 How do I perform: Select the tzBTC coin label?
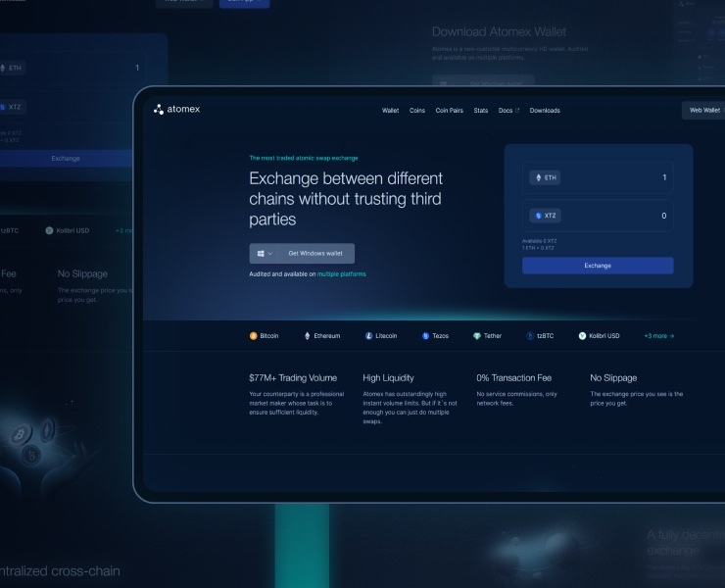pyautogui.click(x=545, y=336)
